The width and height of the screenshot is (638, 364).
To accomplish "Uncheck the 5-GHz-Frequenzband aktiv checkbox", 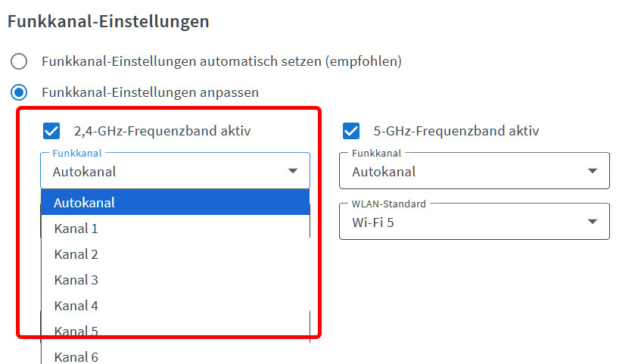I will point(350,131).
